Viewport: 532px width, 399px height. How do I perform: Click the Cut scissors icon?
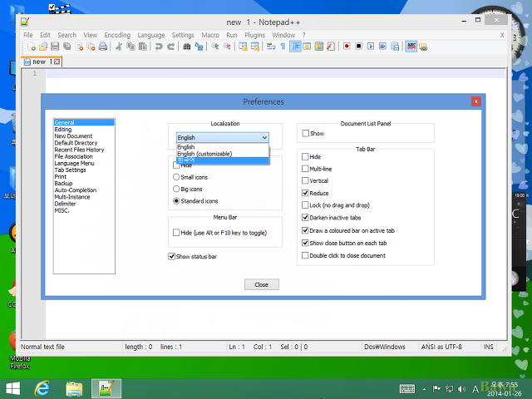(x=119, y=47)
